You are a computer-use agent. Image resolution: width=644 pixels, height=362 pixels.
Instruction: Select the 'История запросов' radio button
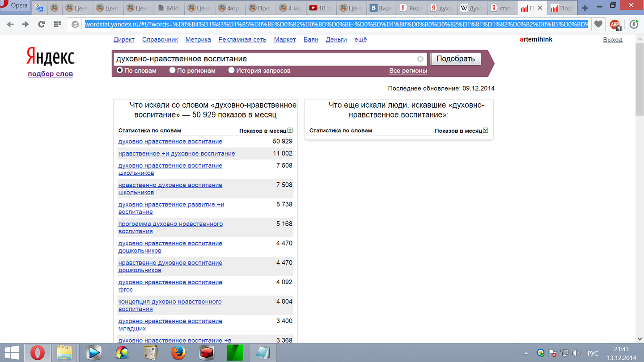(231, 70)
